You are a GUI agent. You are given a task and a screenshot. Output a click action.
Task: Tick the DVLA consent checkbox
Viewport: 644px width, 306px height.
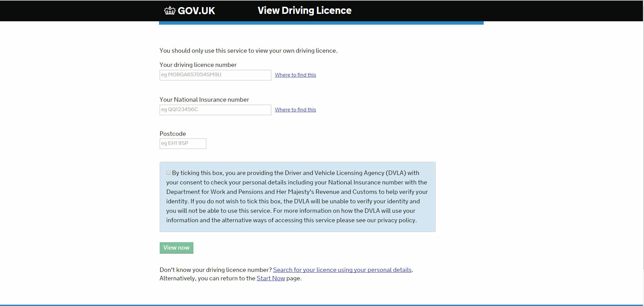pyautogui.click(x=168, y=173)
